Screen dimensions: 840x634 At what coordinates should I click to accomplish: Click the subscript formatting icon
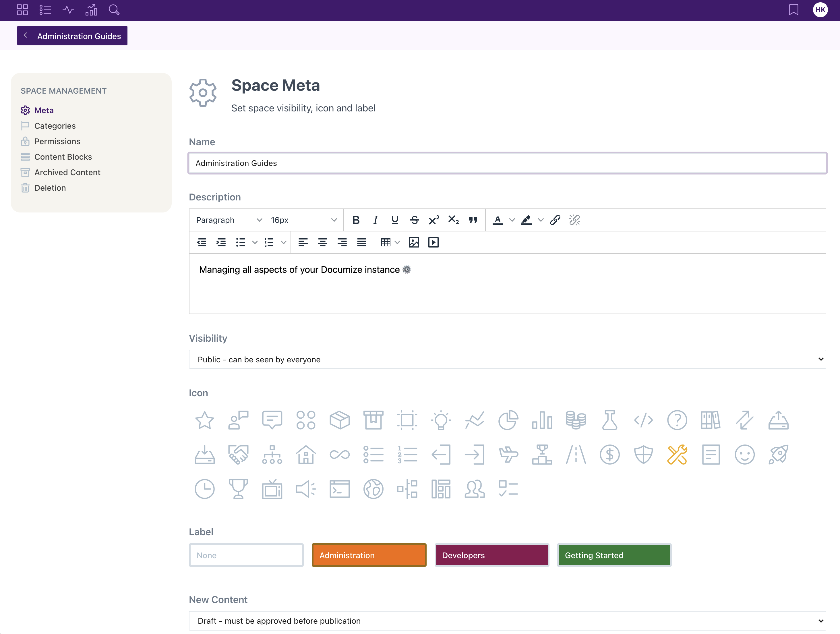[453, 220]
